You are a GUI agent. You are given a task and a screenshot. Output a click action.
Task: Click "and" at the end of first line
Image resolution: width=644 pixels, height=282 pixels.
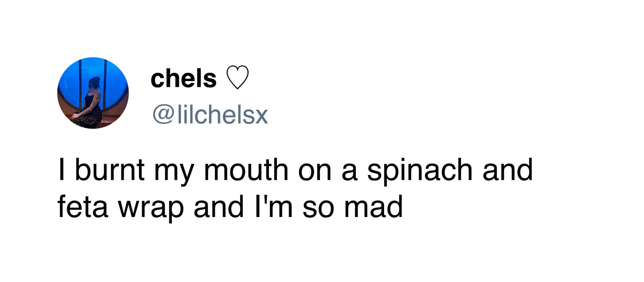coord(507,170)
